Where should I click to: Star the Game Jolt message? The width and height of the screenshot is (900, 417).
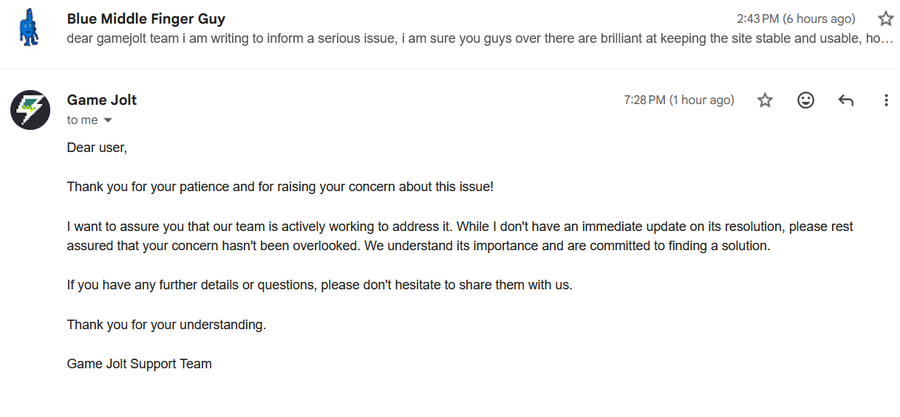point(765,100)
